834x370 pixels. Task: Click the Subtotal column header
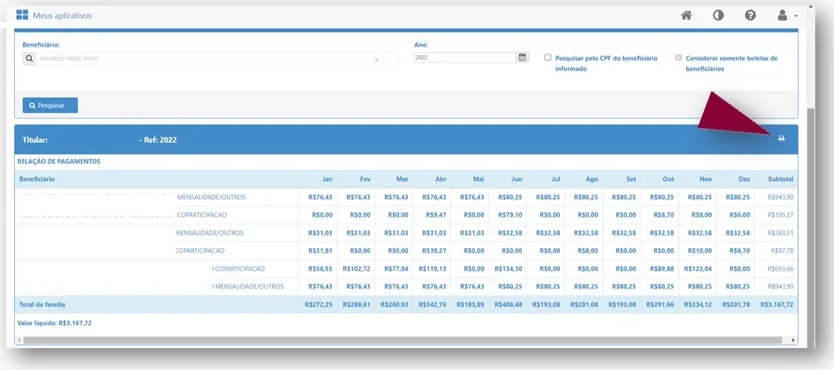coord(780,179)
